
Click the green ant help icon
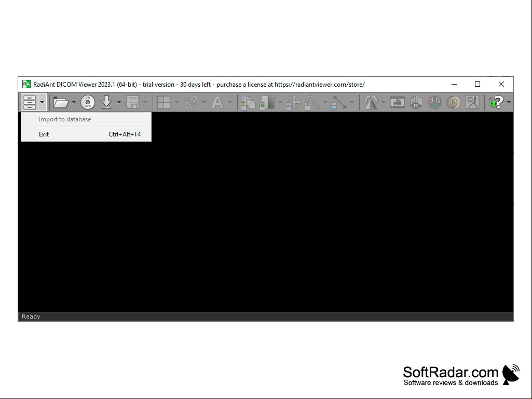tap(496, 102)
